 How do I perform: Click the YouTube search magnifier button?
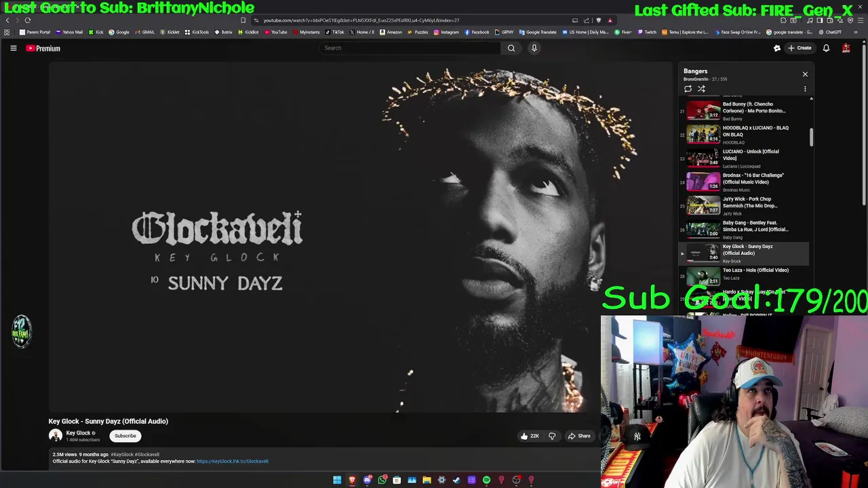click(x=511, y=48)
